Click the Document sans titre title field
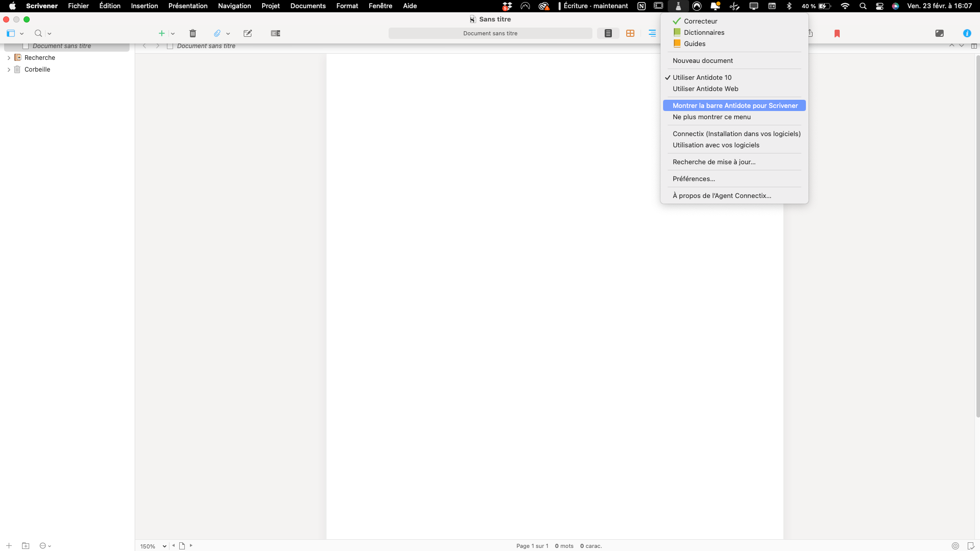 point(490,33)
